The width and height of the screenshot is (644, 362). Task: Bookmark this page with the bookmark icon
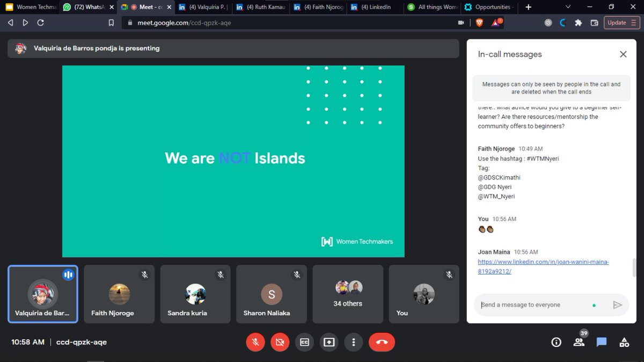[111, 23]
